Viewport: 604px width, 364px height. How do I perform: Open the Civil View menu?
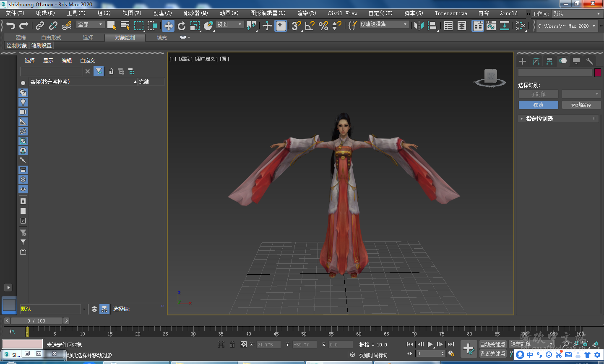(x=343, y=13)
